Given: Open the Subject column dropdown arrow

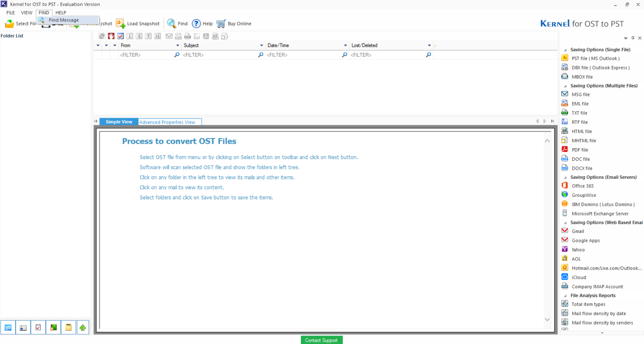Looking at the screenshot, I should (x=261, y=45).
